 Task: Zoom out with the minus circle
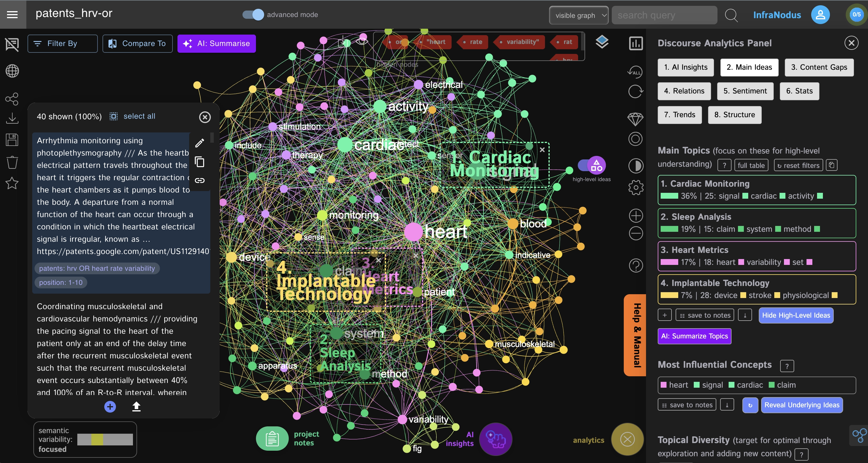[x=636, y=233]
